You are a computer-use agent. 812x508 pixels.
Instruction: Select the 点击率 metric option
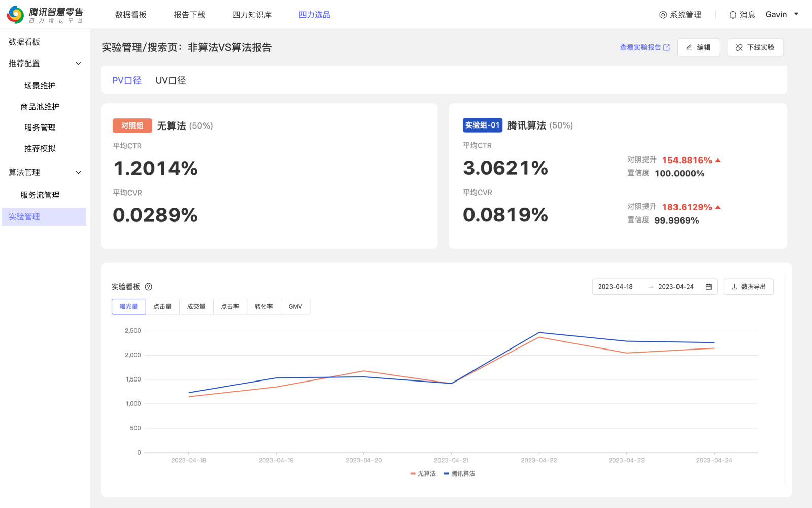(x=230, y=307)
